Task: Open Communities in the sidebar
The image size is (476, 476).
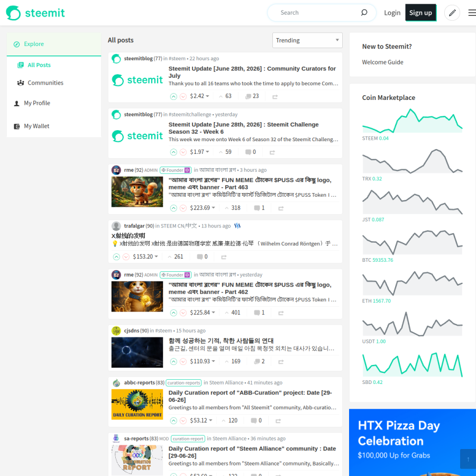Action: point(45,83)
